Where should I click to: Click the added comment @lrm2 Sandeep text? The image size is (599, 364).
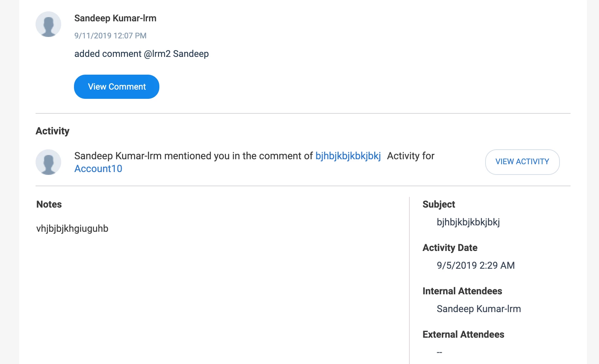click(141, 54)
